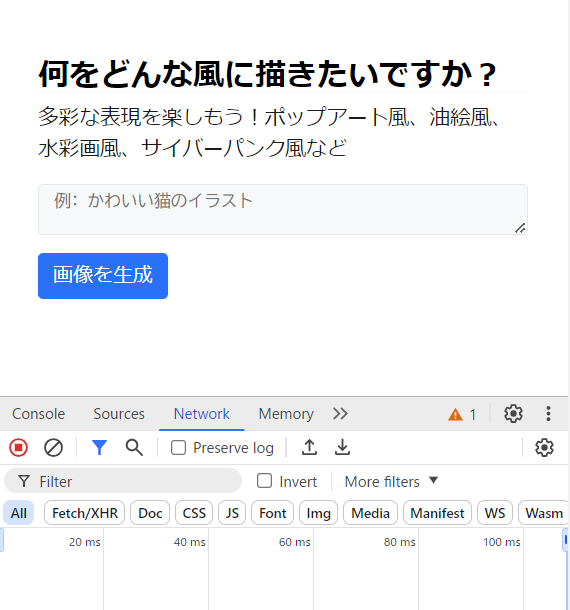
Task: Click the 60 ms timeline label
Action: 295,542
